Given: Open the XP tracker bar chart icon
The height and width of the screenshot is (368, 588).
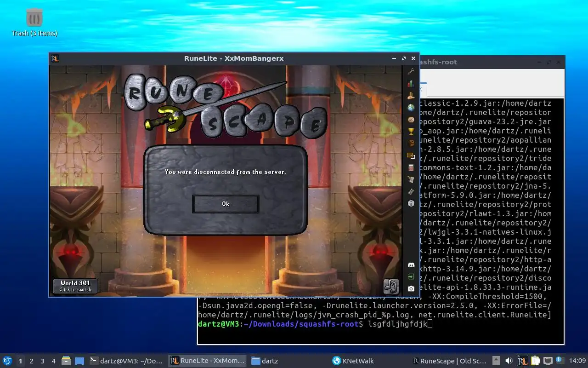Looking at the screenshot, I should click(411, 84).
